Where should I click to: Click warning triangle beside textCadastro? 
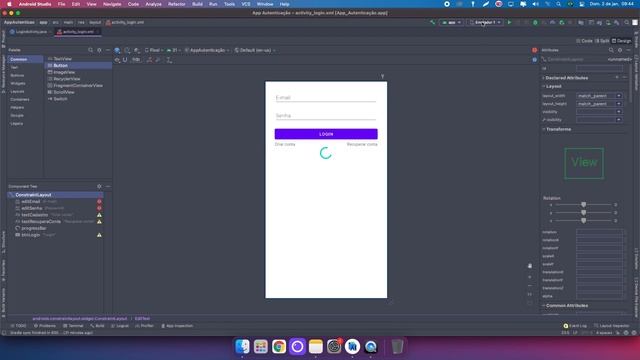pos(99,215)
